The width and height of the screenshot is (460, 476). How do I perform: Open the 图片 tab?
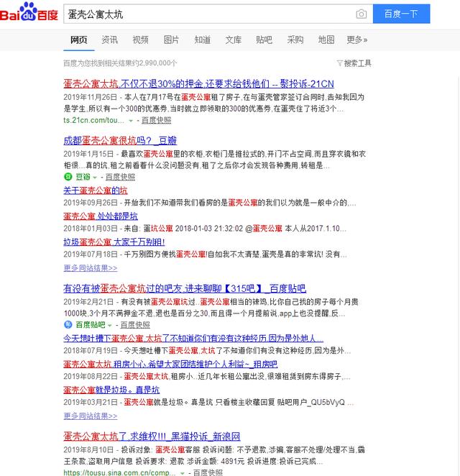click(171, 40)
